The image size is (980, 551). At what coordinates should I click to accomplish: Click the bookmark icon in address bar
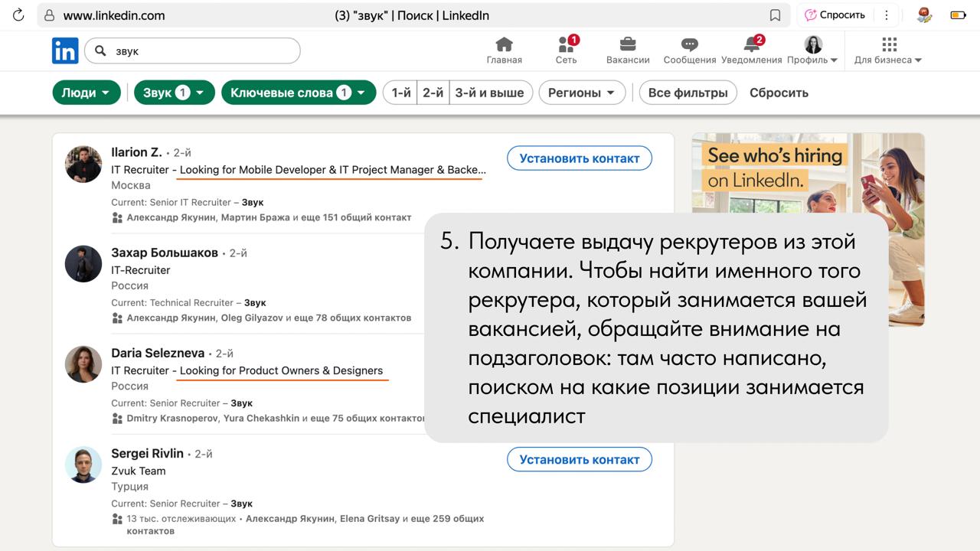click(775, 15)
